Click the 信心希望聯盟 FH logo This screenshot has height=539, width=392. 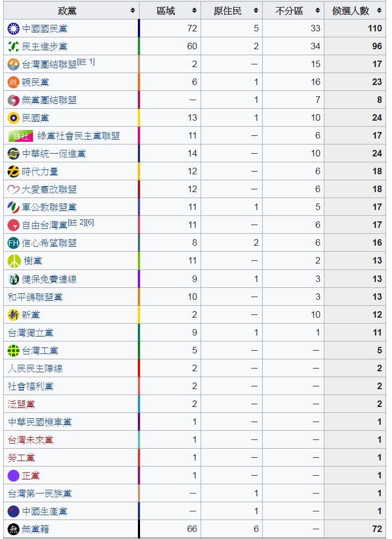14,243
